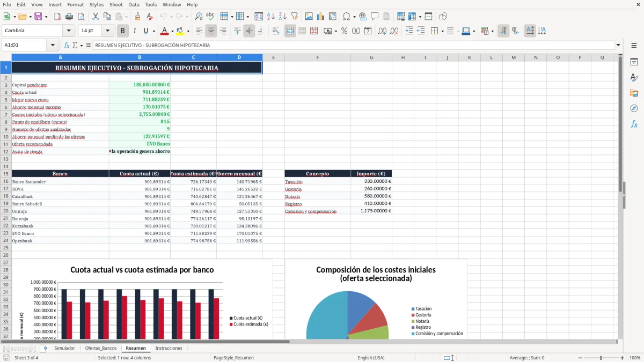Apply the yellow background color swatch
644x362 pixels.
(x=180, y=31)
